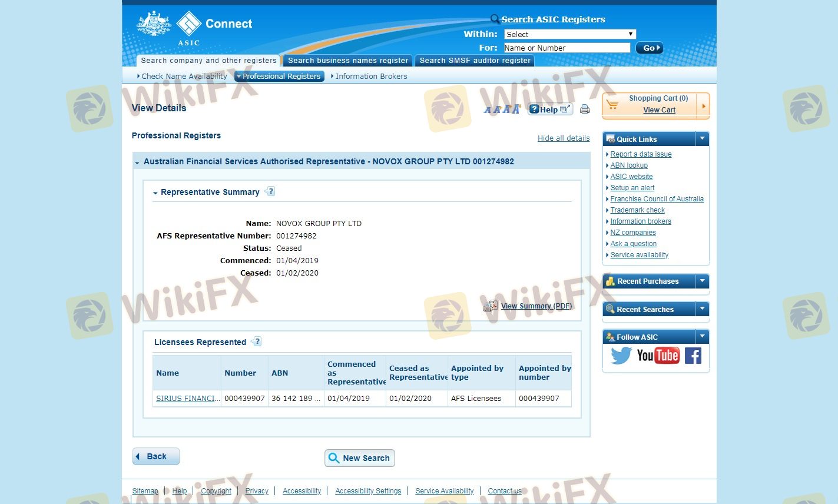This screenshot has height=504, width=838.
Task: Collapse the Representative Summary section
Action: coord(155,193)
